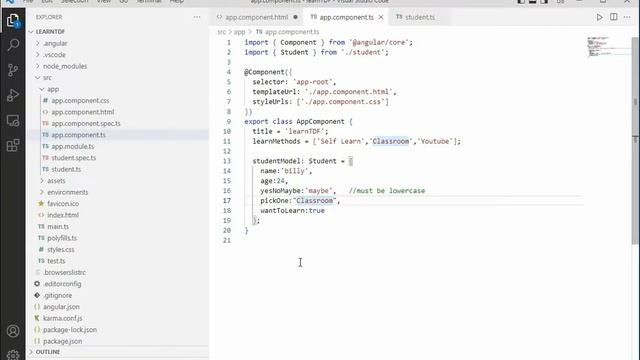The image size is (640, 360).
Task: Open favicon.ico file
Action: [63, 203]
